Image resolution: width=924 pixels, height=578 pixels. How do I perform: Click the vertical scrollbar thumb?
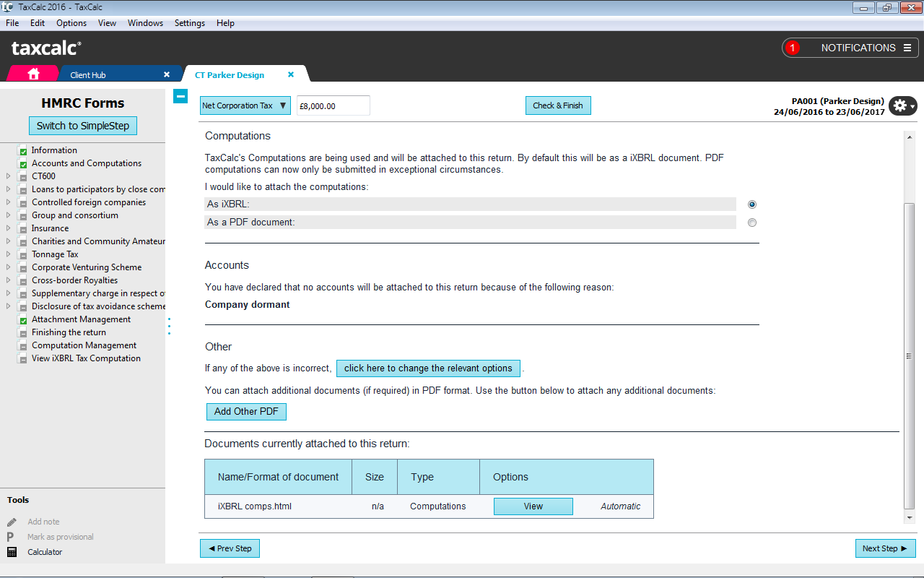coord(909,356)
